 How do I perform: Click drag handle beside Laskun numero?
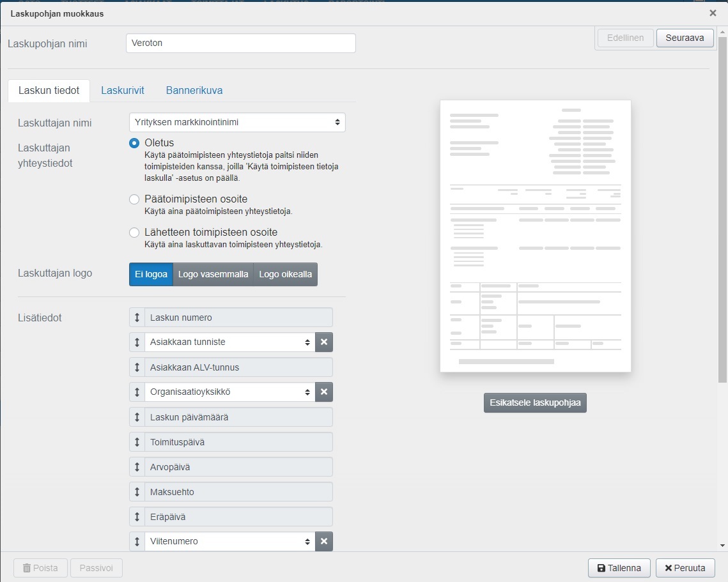tap(137, 318)
